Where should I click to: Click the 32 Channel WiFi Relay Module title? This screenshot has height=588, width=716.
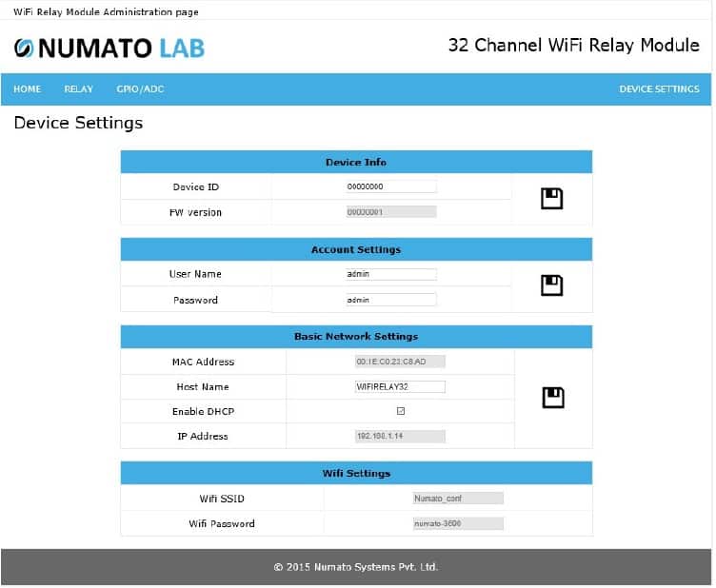[x=573, y=46]
